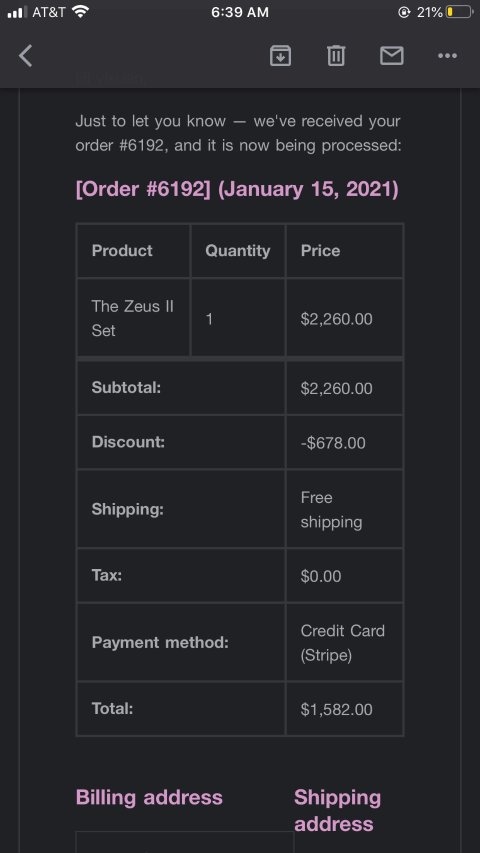The image size is (480, 853).
Task: Select The Zeus II Set product cell
Action: tap(133, 318)
